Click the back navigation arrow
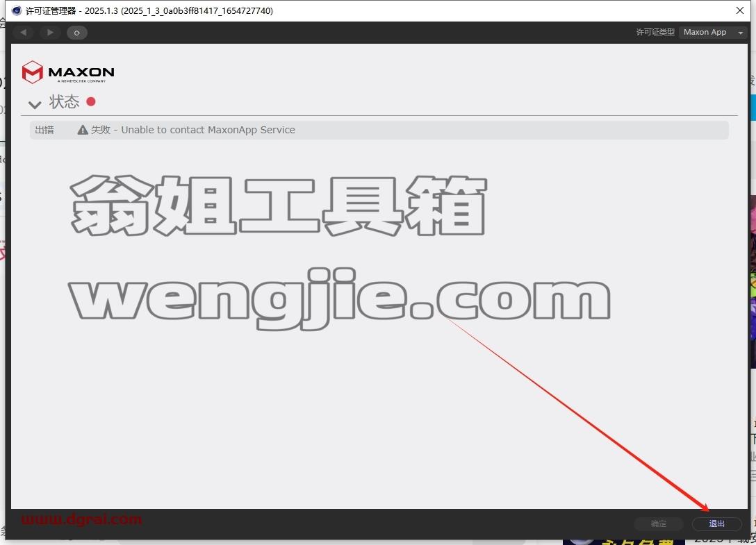This screenshot has width=756, height=545. pyautogui.click(x=23, y=33)
